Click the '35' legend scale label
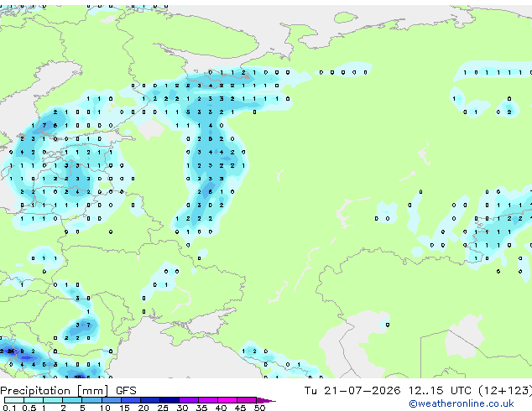 (x=201, y=408)
